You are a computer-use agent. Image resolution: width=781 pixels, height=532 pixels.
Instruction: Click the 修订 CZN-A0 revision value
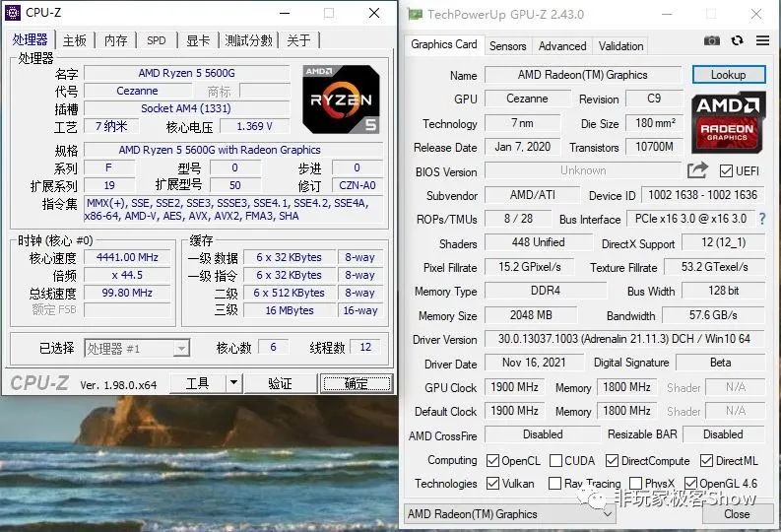click(x=358, y=185)
